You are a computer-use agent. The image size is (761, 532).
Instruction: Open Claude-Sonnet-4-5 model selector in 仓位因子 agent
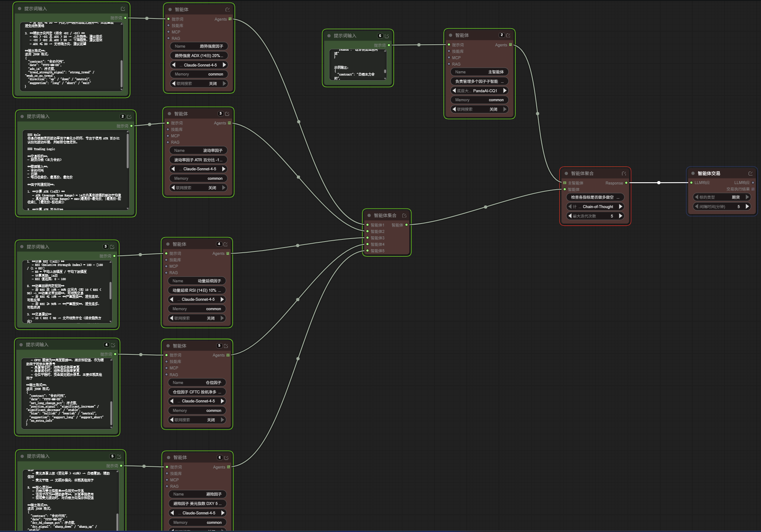coord(197,401)
